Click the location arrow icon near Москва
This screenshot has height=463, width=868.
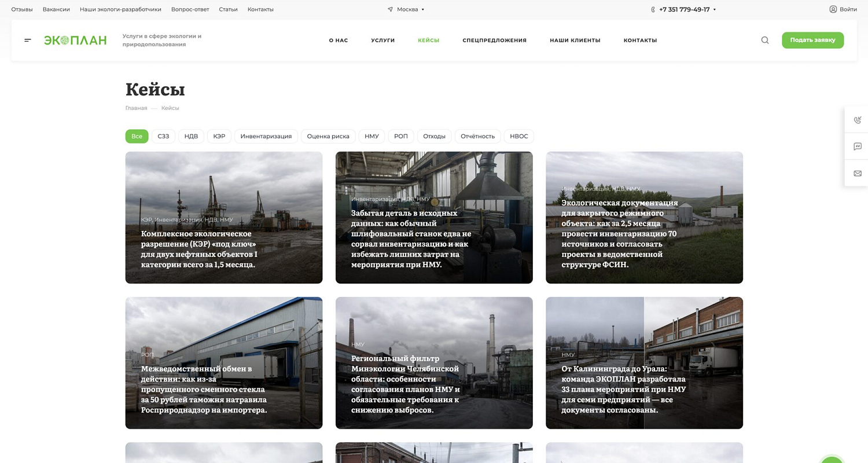click(391, 9)
